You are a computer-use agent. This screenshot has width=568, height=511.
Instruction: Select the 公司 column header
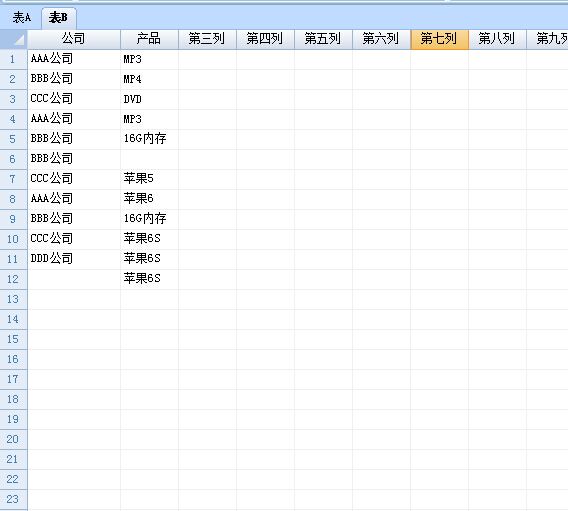click(x=74, y=39)
